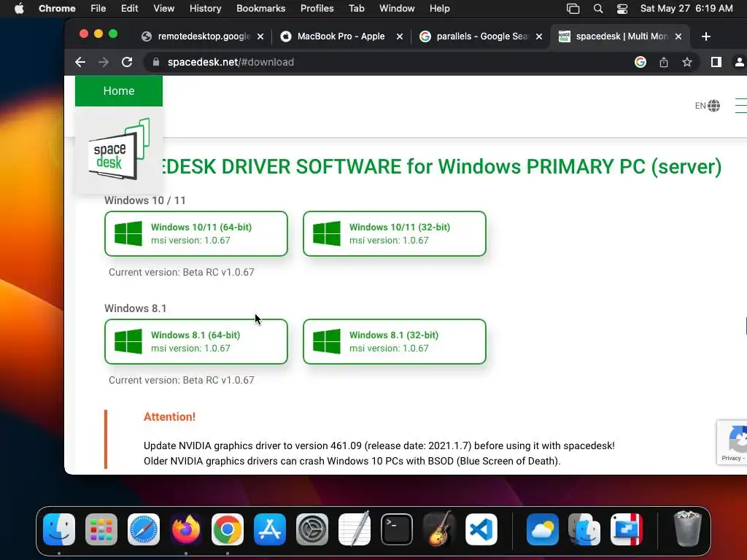Screen dimensions: 747x560
Task: Open the File menu
Action: 98,9
